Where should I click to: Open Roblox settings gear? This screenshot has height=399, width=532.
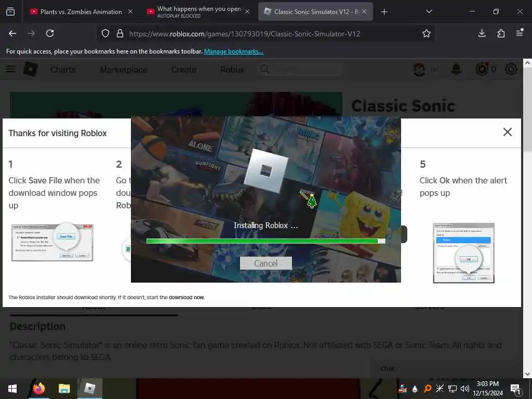coord(511,69)
